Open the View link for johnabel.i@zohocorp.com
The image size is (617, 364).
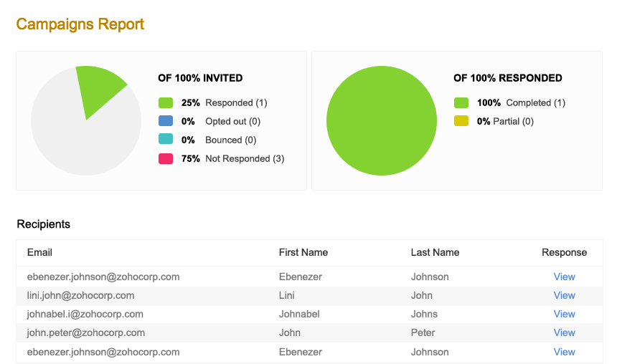(x=565, y=314)
